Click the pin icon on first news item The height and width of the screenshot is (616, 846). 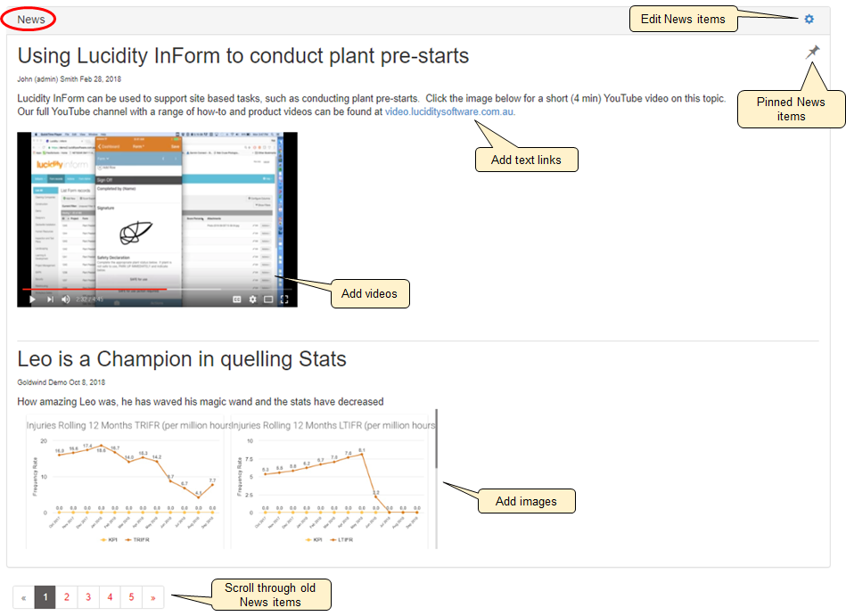tap(812, 53)
